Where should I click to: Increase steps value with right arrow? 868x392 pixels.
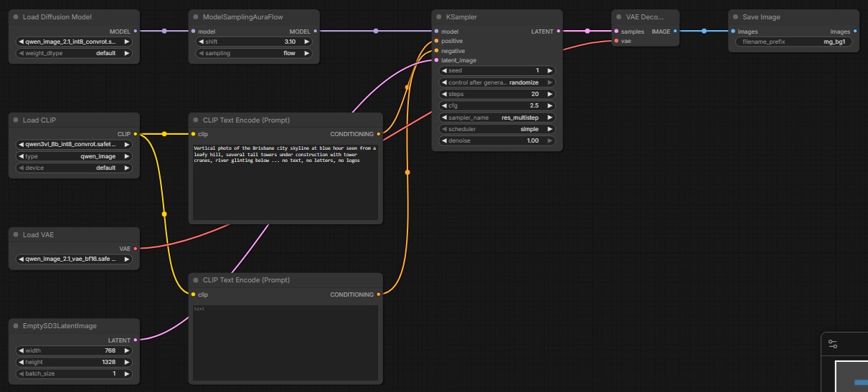pos(549,94)
